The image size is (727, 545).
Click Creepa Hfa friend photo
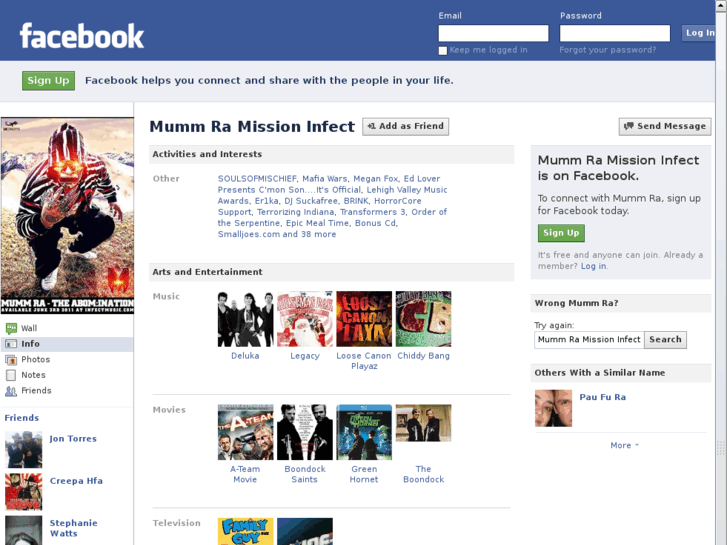[24, 492]
